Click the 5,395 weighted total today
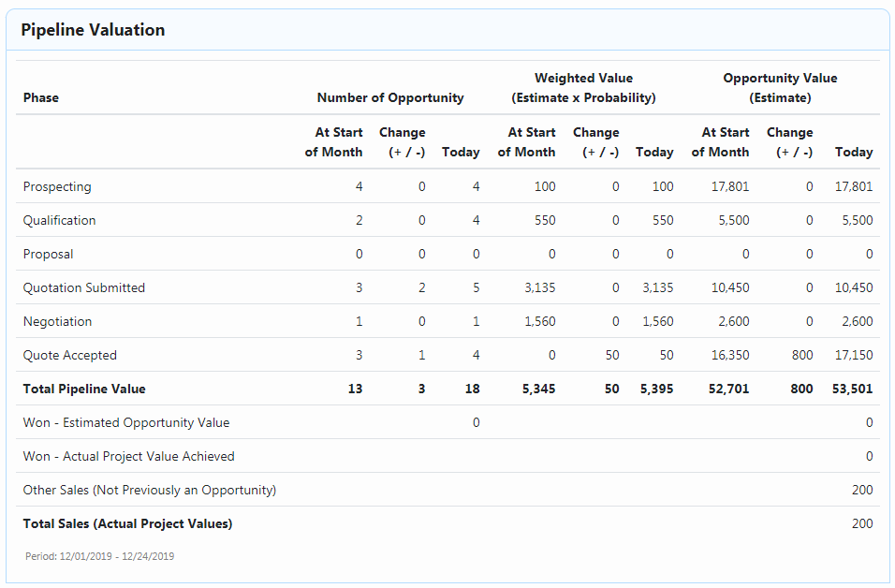895x588 pixels. (x=656, y=389)
